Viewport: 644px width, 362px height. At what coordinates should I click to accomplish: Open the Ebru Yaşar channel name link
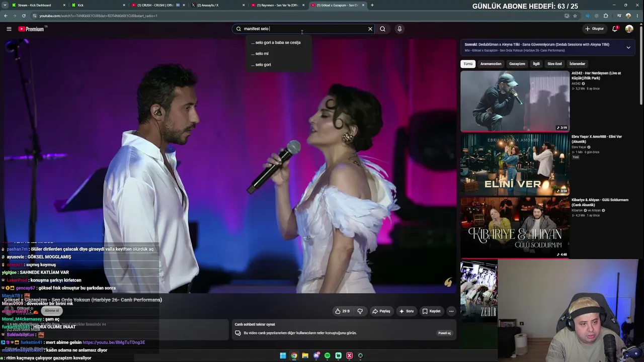[579, 147]
